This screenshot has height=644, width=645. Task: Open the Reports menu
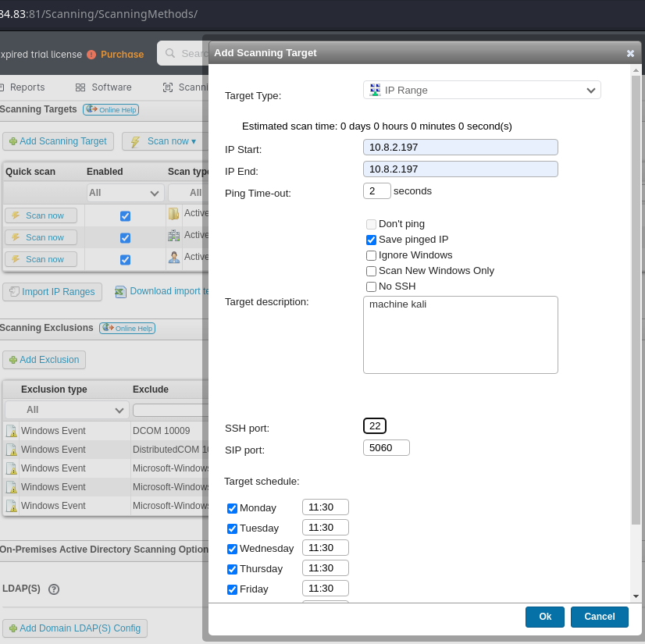point(23,87)
